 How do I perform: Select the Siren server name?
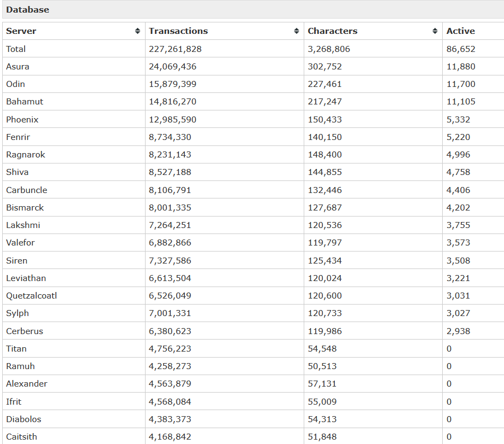coord(17,261)
